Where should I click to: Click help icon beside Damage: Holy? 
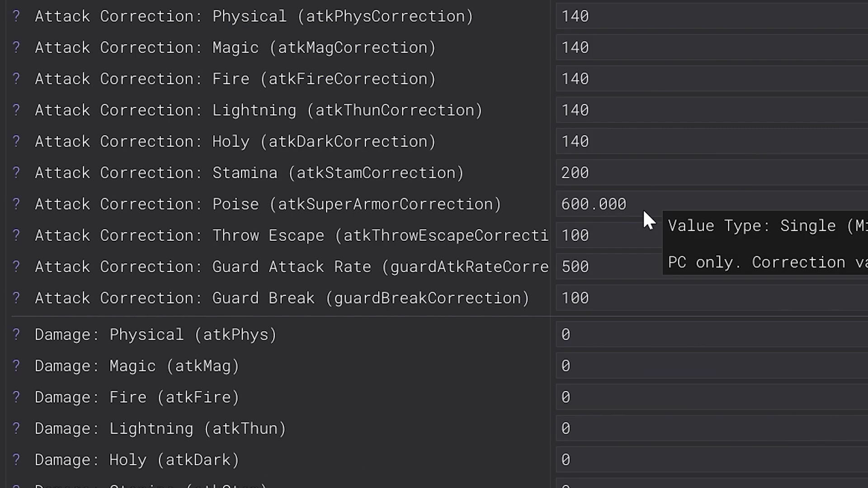(16, 460)
